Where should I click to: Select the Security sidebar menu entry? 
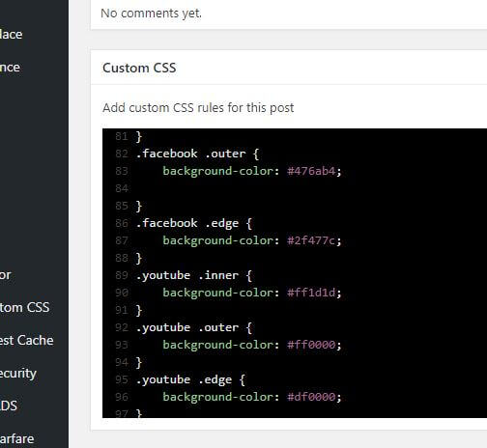pyautogui.click(x=18, y=374)
